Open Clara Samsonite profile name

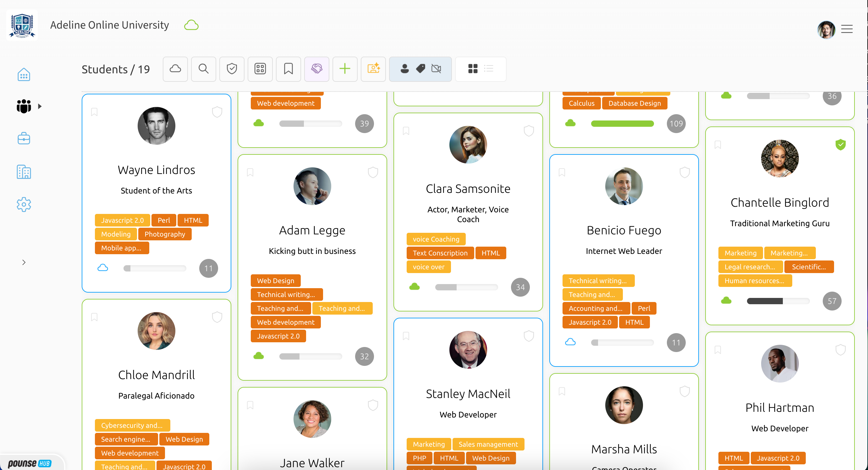point(468,189)
